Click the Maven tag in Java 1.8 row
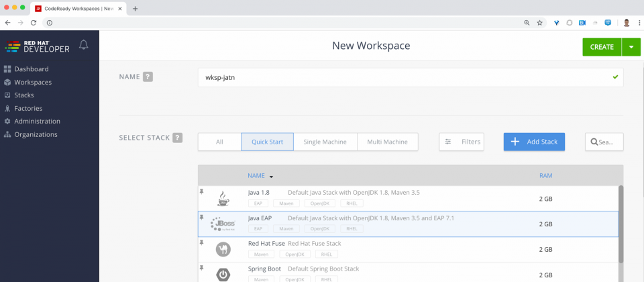The height and width of the screenshot is (282, 644). pos(286,203)
